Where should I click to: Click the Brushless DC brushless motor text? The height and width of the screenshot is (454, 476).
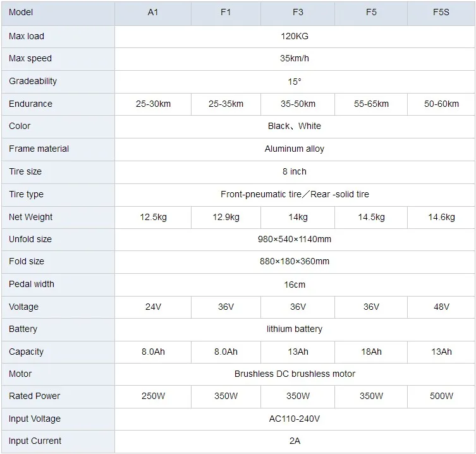click(x=295, y=374)
